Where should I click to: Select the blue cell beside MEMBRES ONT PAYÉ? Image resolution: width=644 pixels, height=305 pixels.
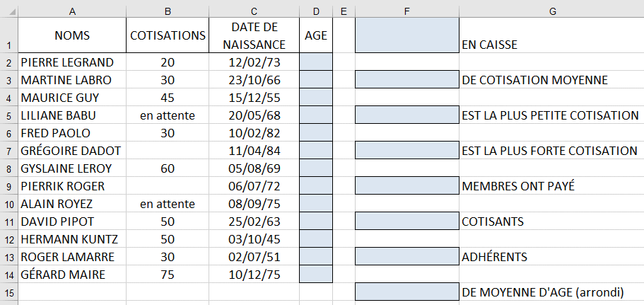407,186
